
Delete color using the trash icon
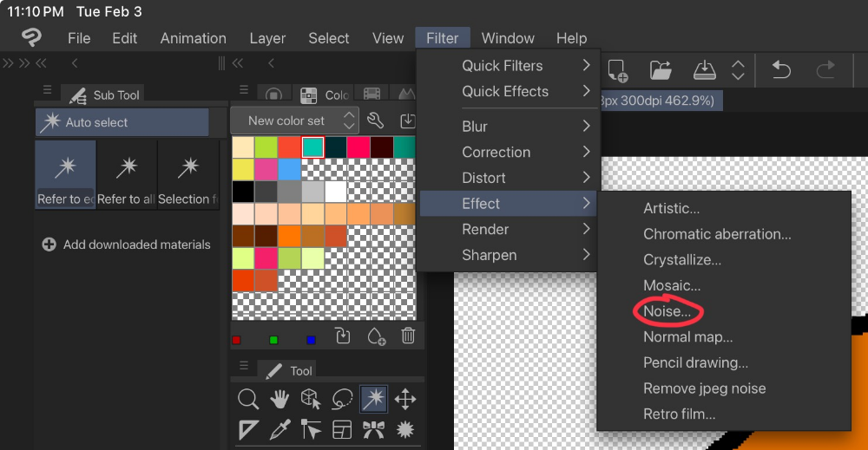click(x=408, y=336)
